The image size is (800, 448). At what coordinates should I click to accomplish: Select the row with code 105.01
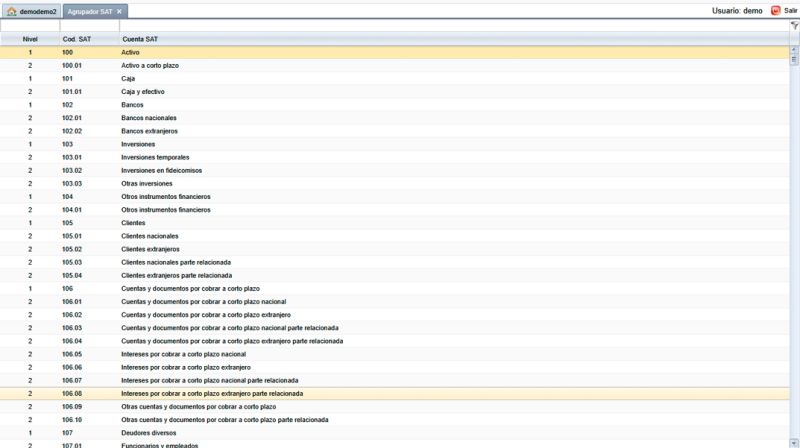[x=394, y=236]
